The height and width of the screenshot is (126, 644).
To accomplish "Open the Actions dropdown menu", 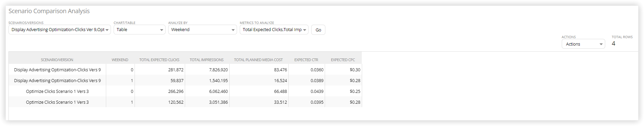I will coord(583,44).
